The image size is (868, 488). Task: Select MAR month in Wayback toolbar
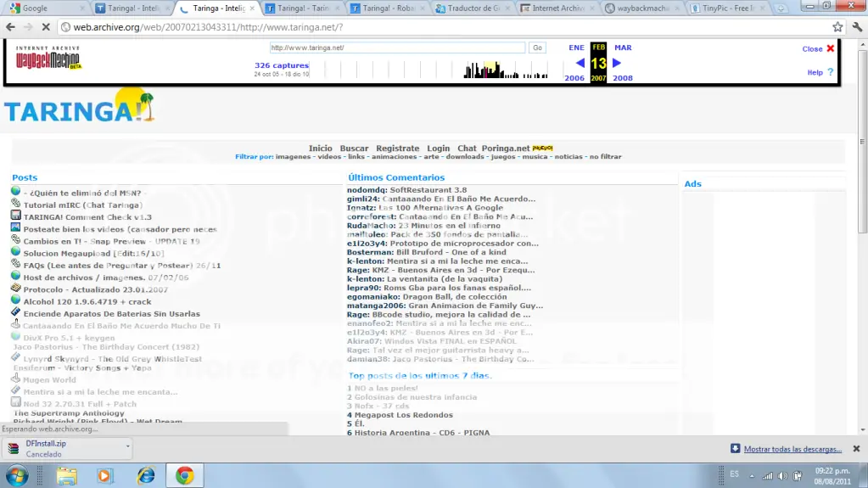pyautogui.click(x=624, y=48)
